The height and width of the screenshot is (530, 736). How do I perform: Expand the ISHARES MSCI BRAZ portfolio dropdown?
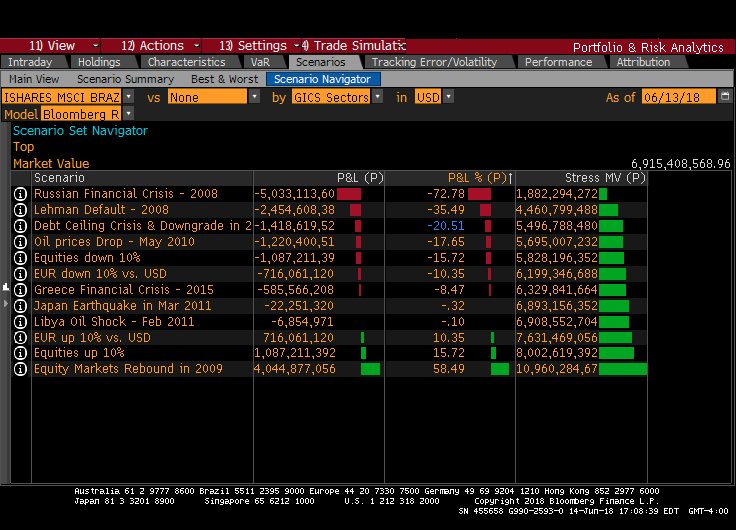(128, 97)
